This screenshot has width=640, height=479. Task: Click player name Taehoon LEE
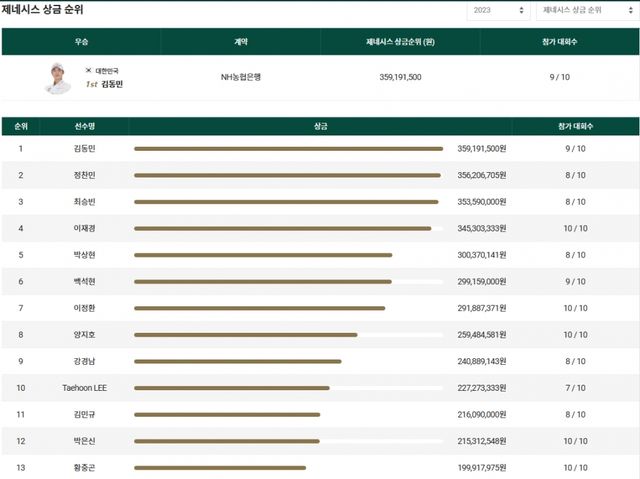click(86, 387)
